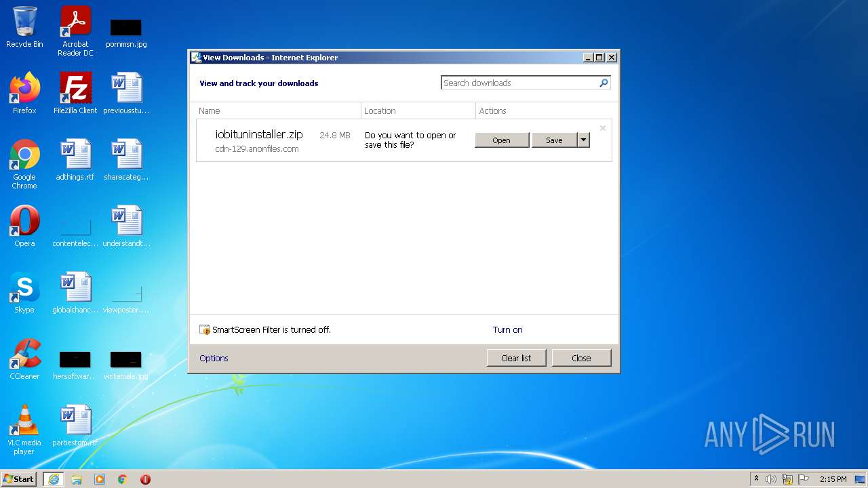This screenshot has width=868, height=488.
Task: Click the search magnifier in downloads box
Action: [x=604, y=83]
